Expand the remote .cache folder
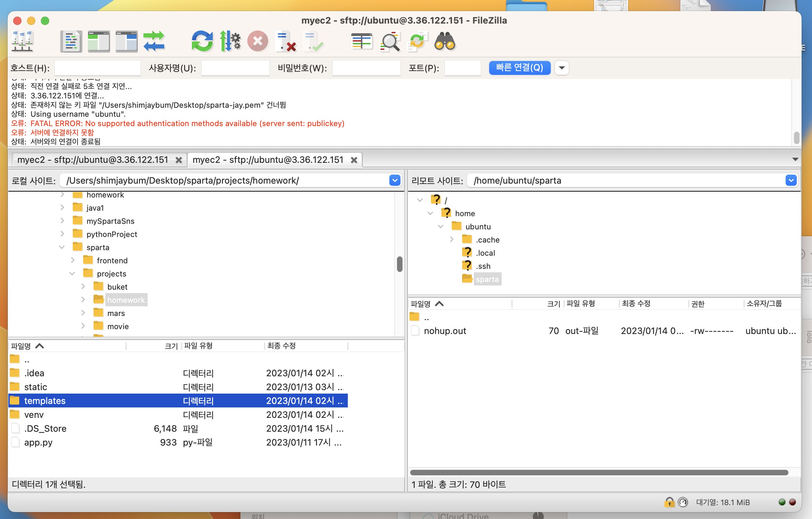The height and width of the screenshot is (519, 812). click(452, 239)
